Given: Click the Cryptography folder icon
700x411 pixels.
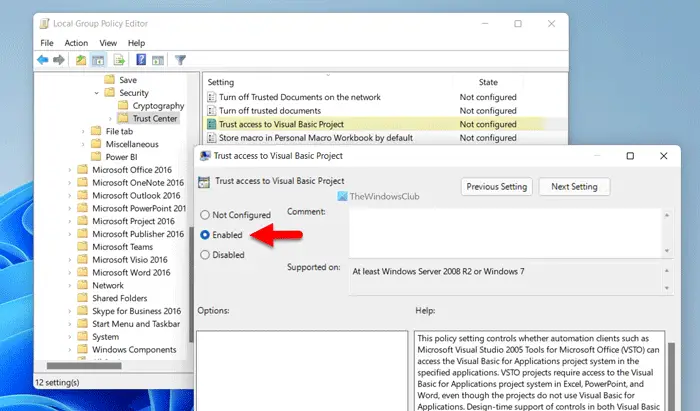Looking at the screenshot, I should click(123, 105).
